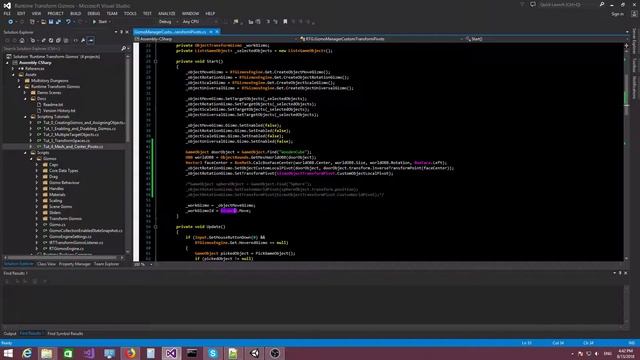
Task: Click the Sign in link
Action: (618, 14)
